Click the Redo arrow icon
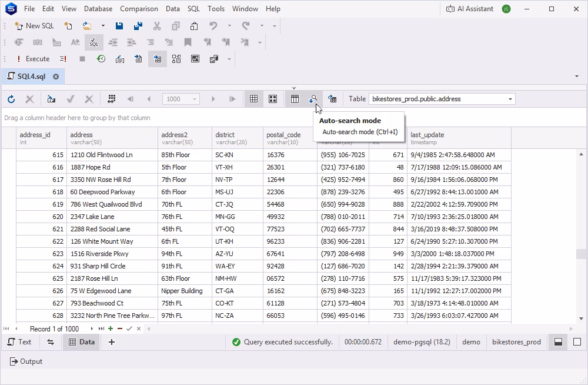This screenshot has height=385, width=588. pos(246,26)
